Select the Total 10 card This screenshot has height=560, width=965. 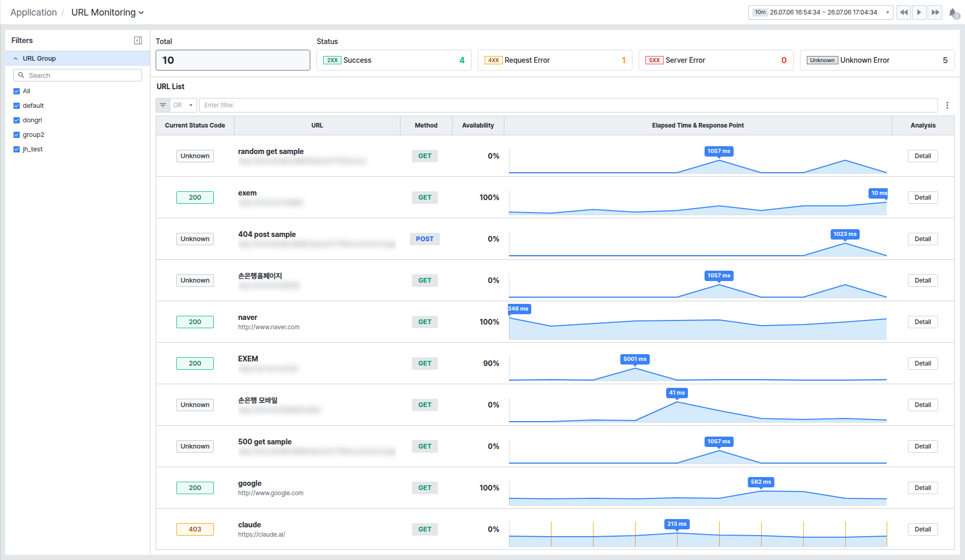tap(233, 60)
